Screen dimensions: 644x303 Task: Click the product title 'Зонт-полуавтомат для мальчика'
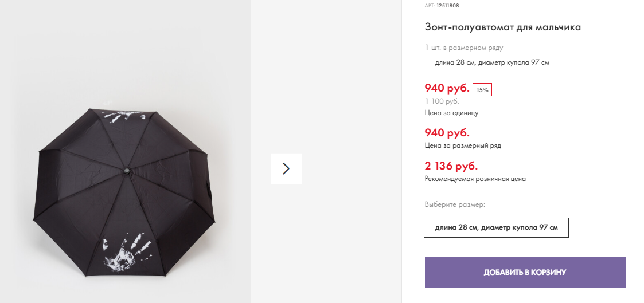point(503,27)
